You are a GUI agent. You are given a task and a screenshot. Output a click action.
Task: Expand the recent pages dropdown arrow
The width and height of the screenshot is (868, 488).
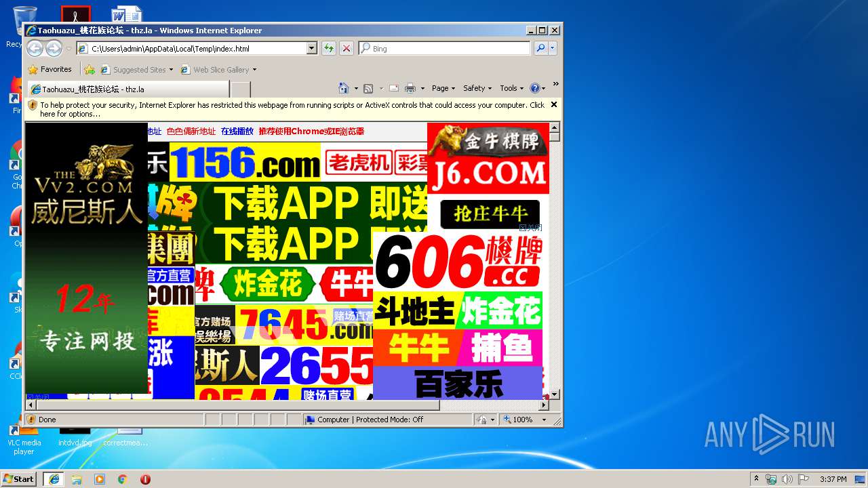pos(68,49)
